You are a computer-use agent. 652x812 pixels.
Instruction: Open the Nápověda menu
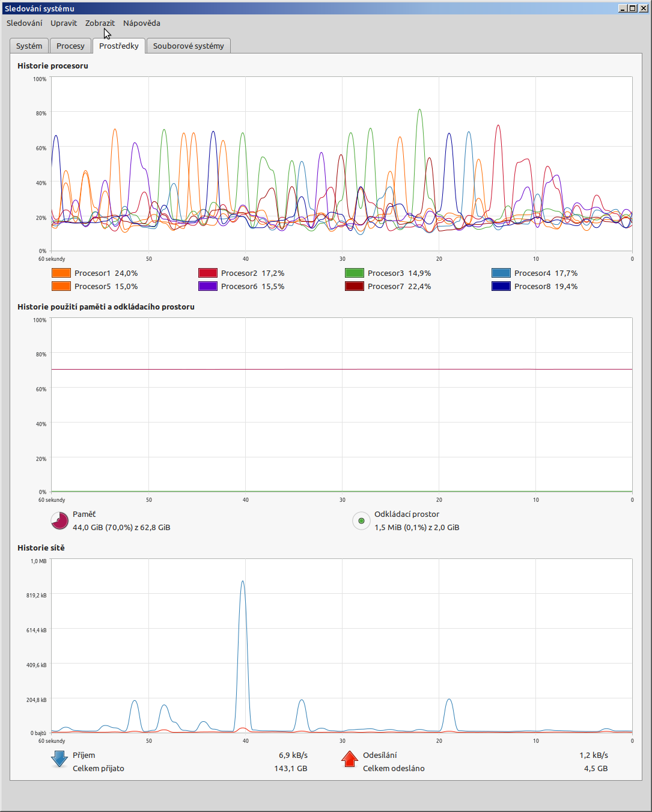point(142,23)
